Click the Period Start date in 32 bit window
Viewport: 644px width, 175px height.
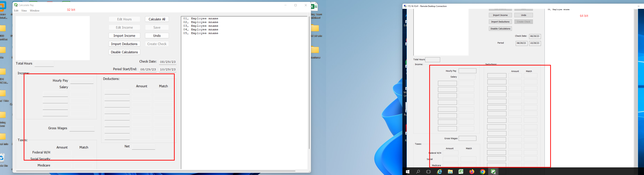click(x=148, y=70)
